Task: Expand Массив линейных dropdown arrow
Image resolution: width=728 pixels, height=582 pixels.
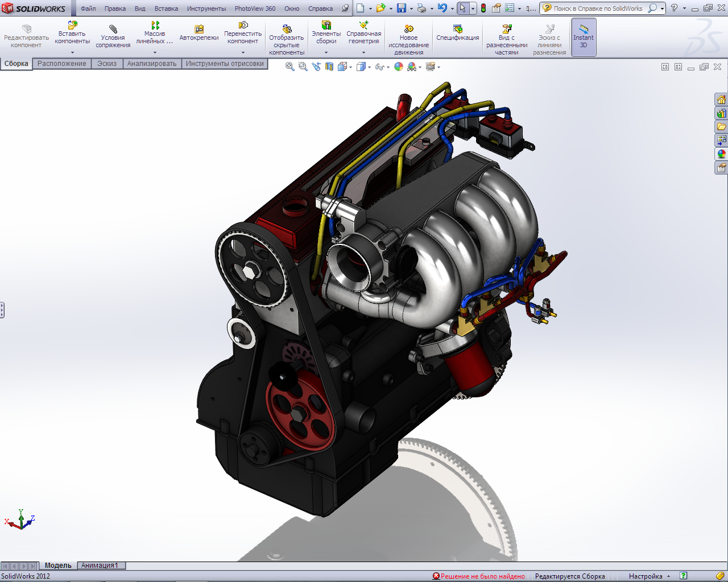Action: coord(155,52)
